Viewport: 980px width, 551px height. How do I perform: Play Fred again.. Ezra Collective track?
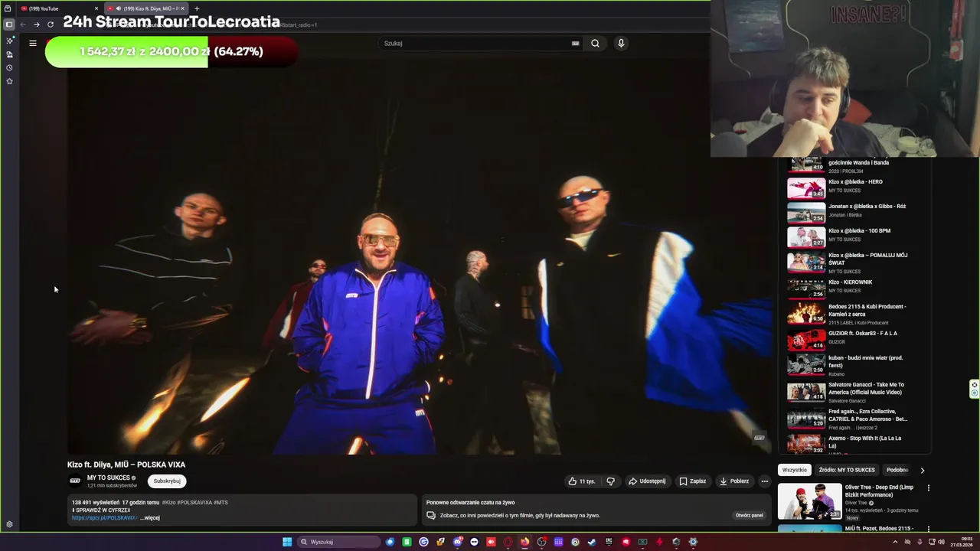click(x=859, y=418)
